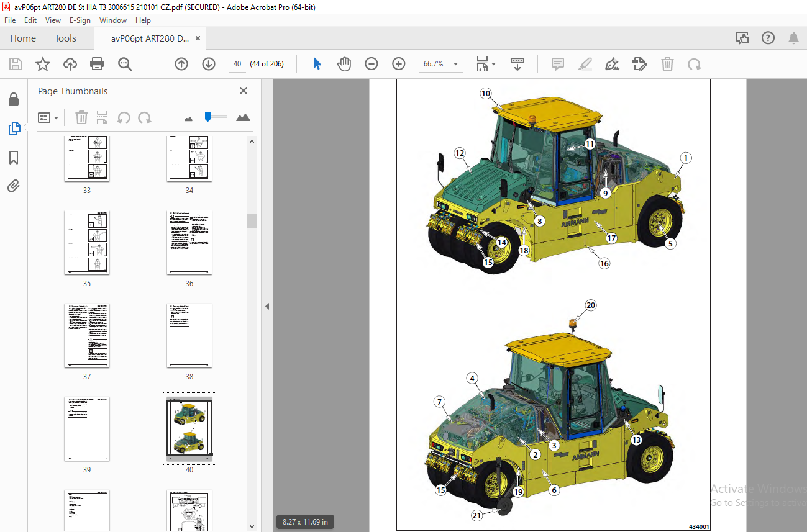Click thumbnails scrollbar up arrow
Image resolution: width=807 pixels, height=532 pixels.
[x=252, y=141]
